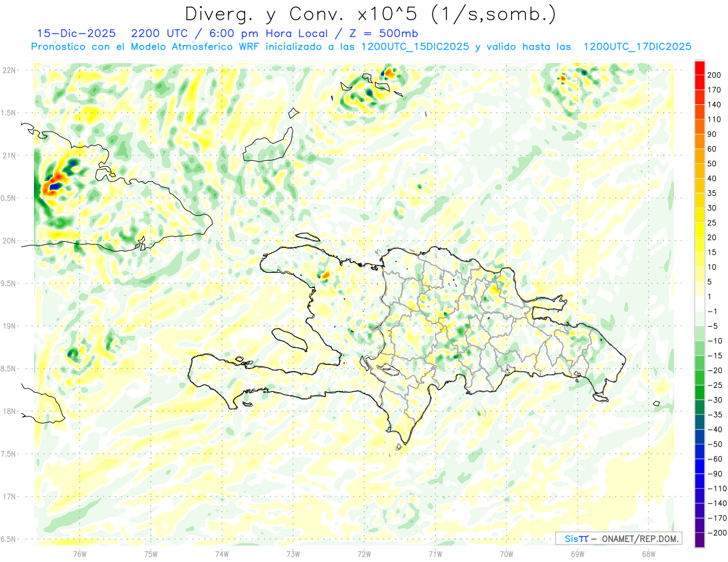Click the 0.5N latitude axis label
This screenshot has height=562, width=728.
click(x=9, y=198)
